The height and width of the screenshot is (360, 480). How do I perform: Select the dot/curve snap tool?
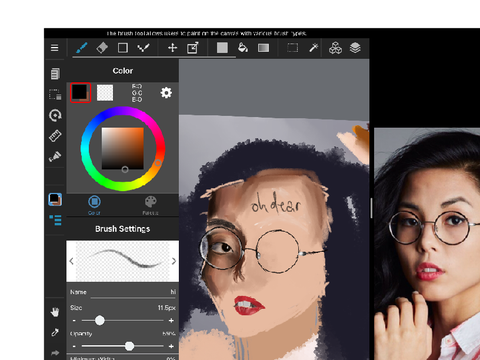143,48
